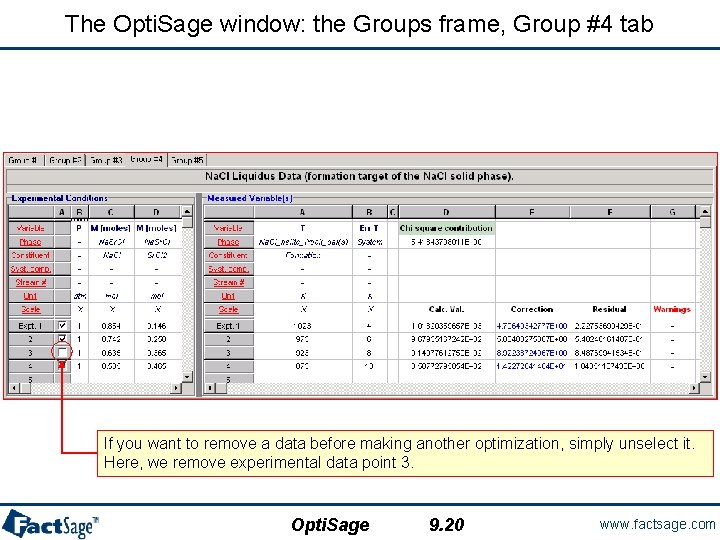Click Unit link in Measured Variables
720x540 pixels.
point(229,296)
